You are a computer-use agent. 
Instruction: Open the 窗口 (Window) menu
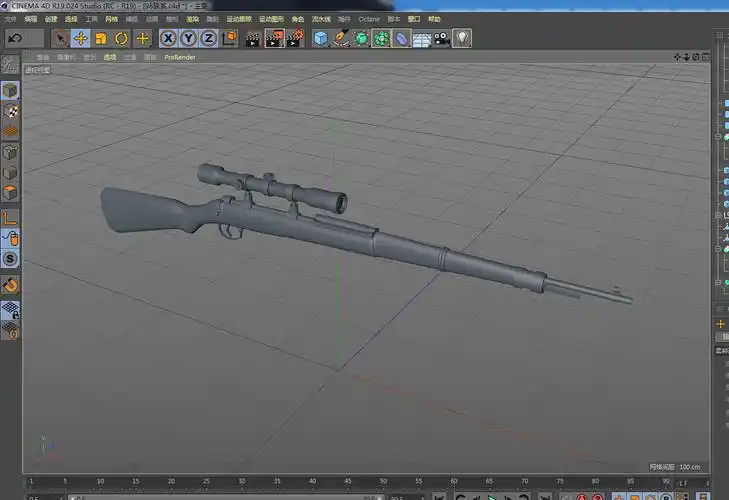click(413, 19)
